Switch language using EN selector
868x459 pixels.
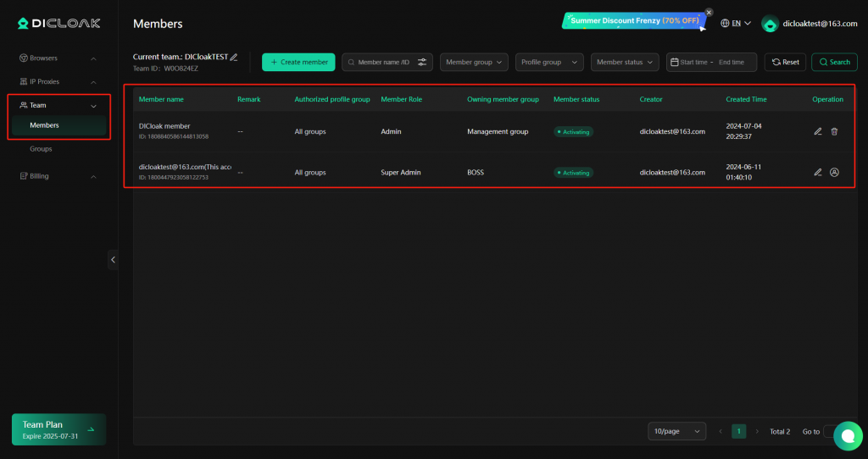pyautogui.click(x=736, y=24)
